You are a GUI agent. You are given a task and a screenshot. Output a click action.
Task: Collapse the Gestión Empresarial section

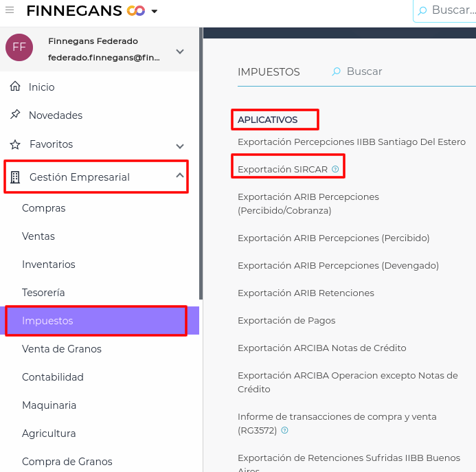tap(180, 176)
